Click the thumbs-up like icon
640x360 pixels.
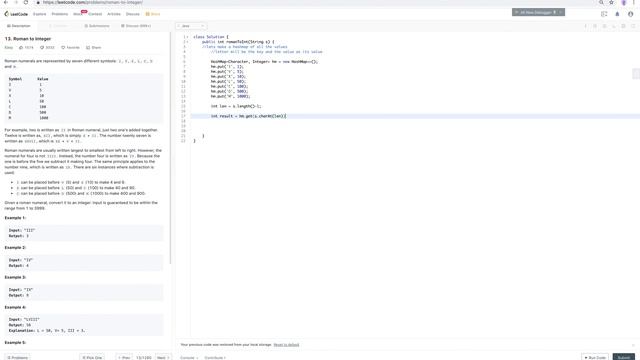(21, 47)
